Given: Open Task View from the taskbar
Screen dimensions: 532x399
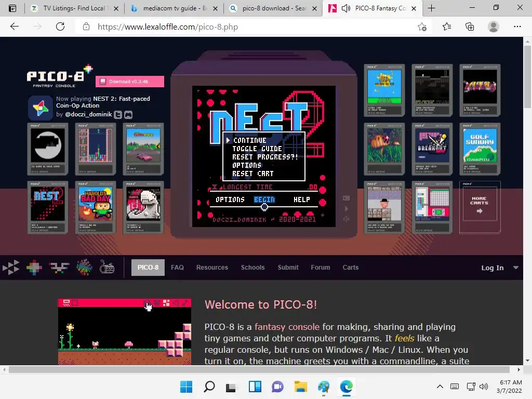Looking at the screenshot, I should pyautogui.click(x=231, y=387).
